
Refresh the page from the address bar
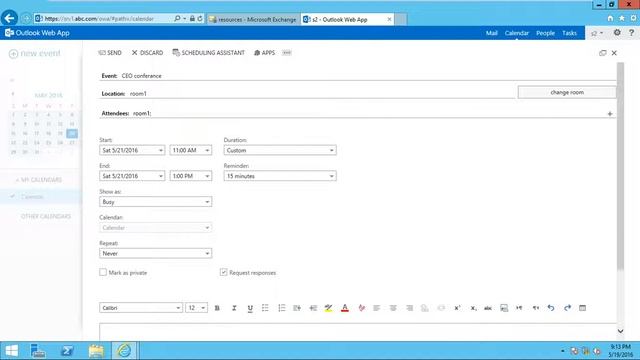coord(200,19)
